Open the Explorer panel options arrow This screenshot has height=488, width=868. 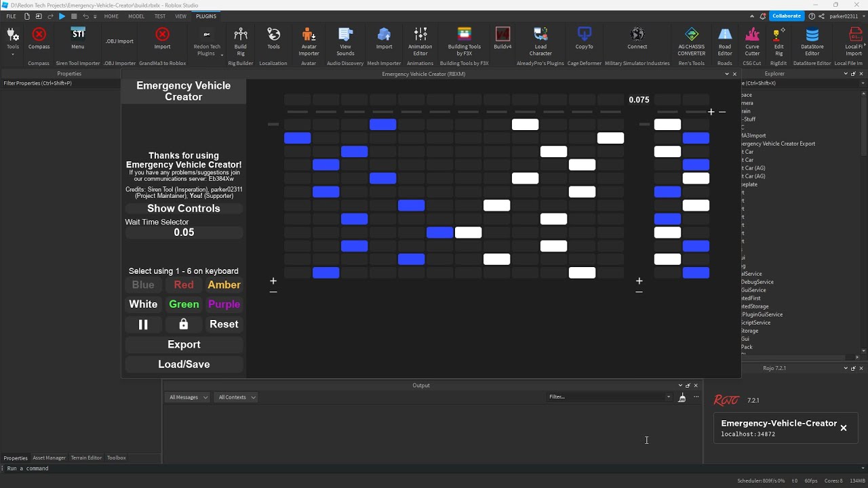click(x=846, y=74)
